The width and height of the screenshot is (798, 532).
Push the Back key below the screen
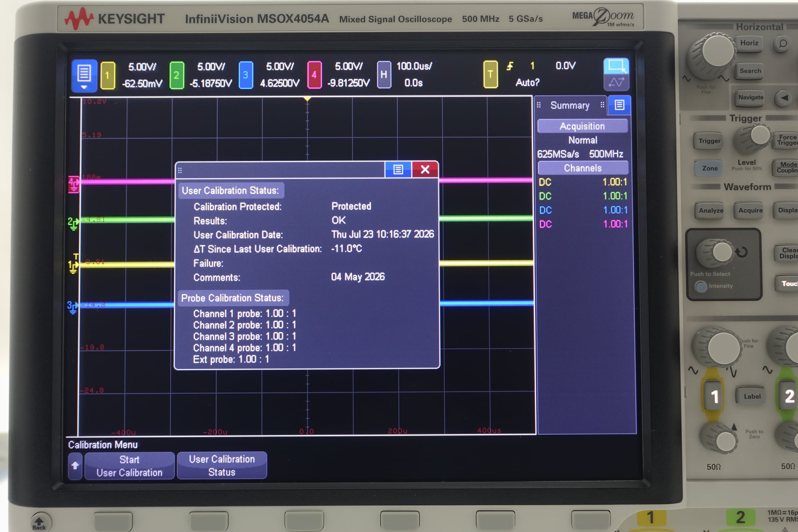tap(39, 523)
